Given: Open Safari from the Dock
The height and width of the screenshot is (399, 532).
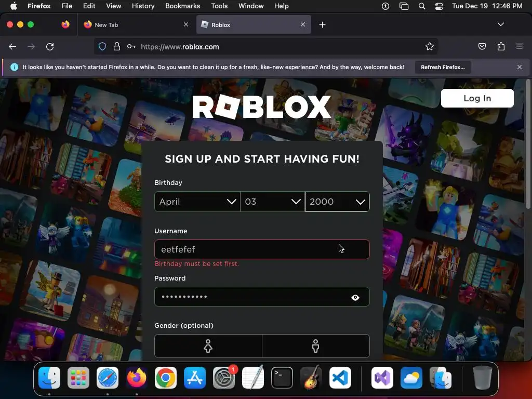Looking at the screenshot, I should point(108,378).
